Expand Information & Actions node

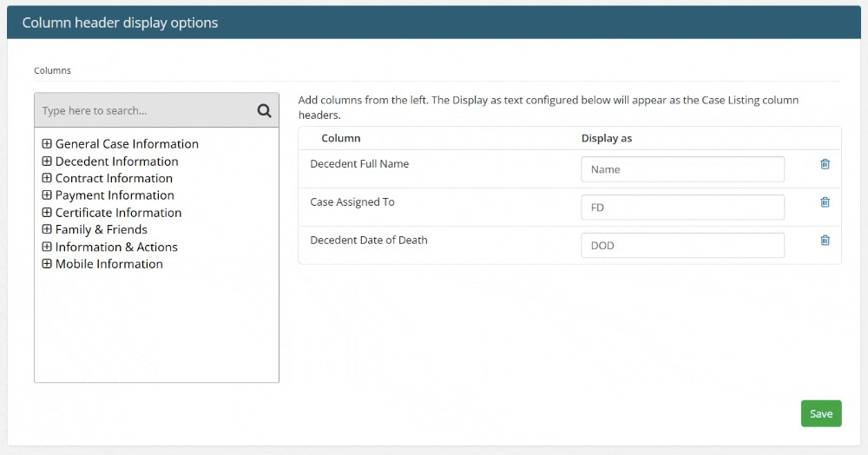coord(47,247)
